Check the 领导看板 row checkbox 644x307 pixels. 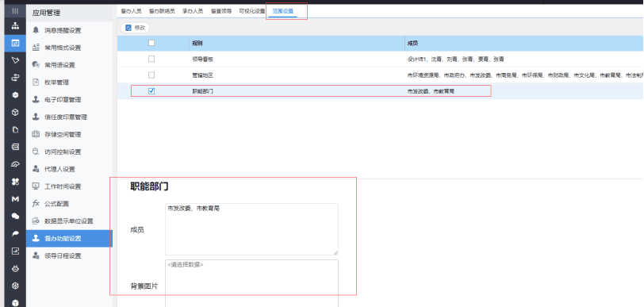[151, 59]
